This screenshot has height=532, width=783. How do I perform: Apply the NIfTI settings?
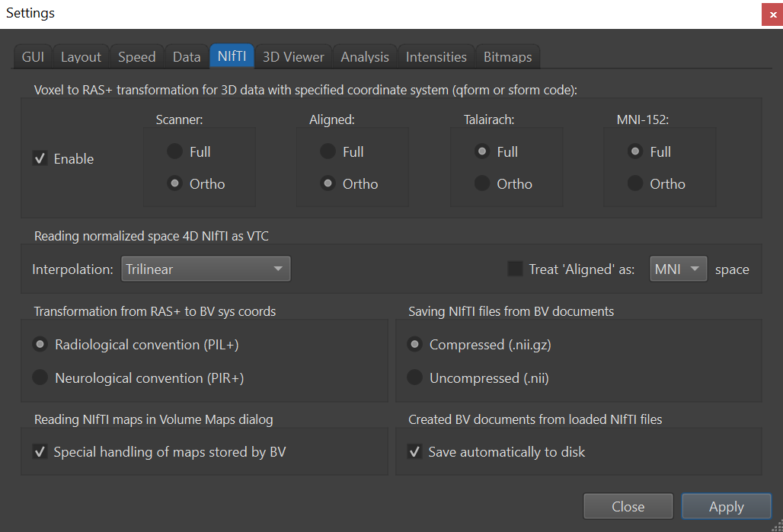726,506
